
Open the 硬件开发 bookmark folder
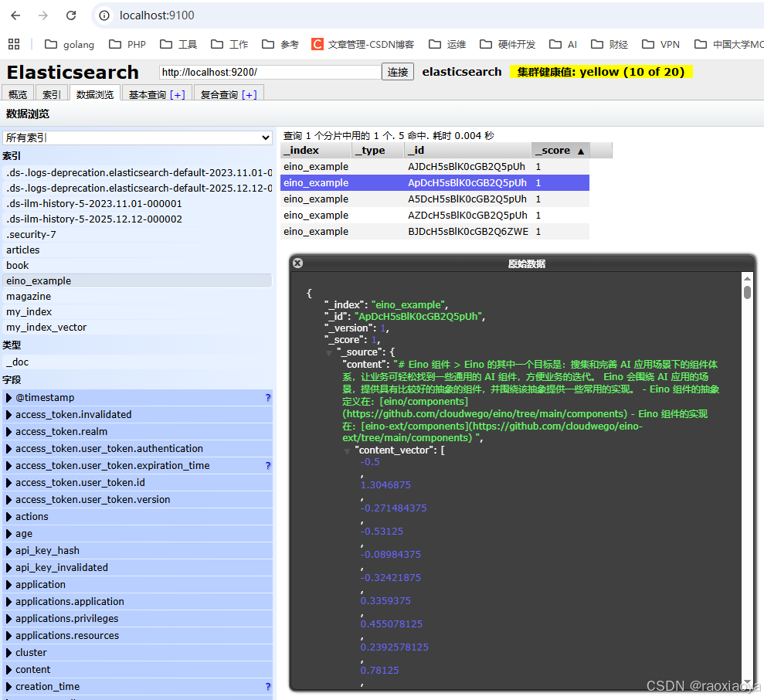pos(508,44)
